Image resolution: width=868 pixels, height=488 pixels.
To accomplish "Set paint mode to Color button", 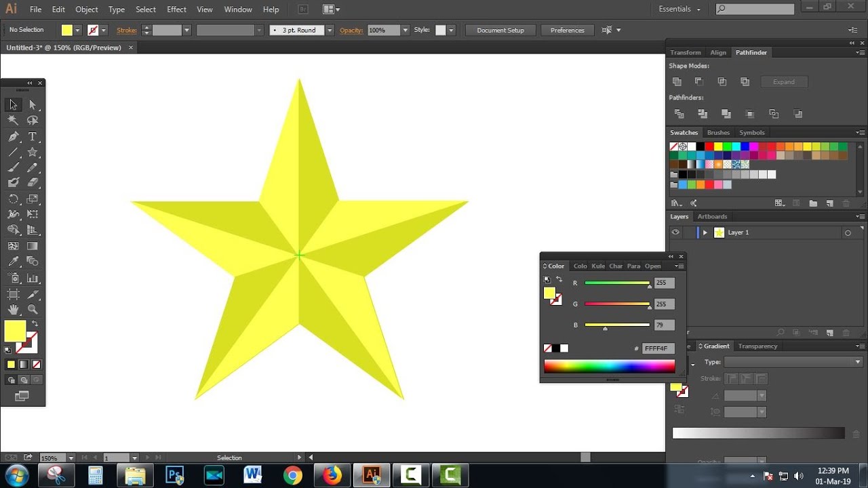I will click(11, 365).
